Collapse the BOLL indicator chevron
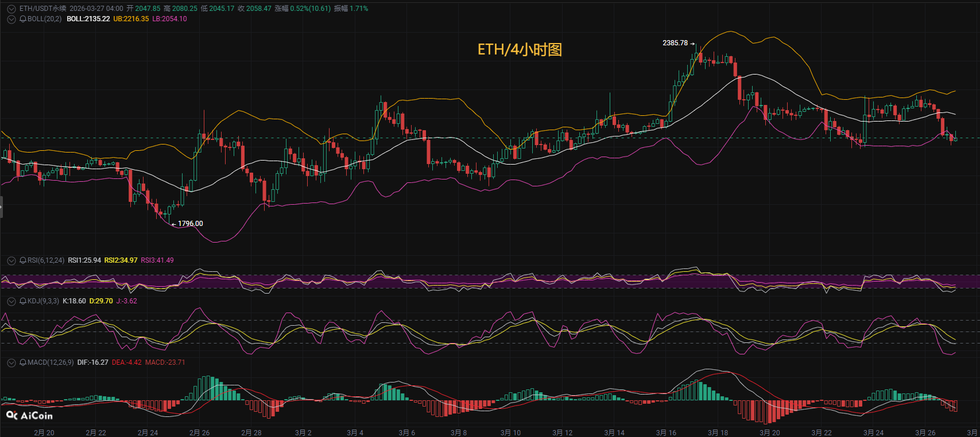The image size is (980, 437). tap(11, 19)
